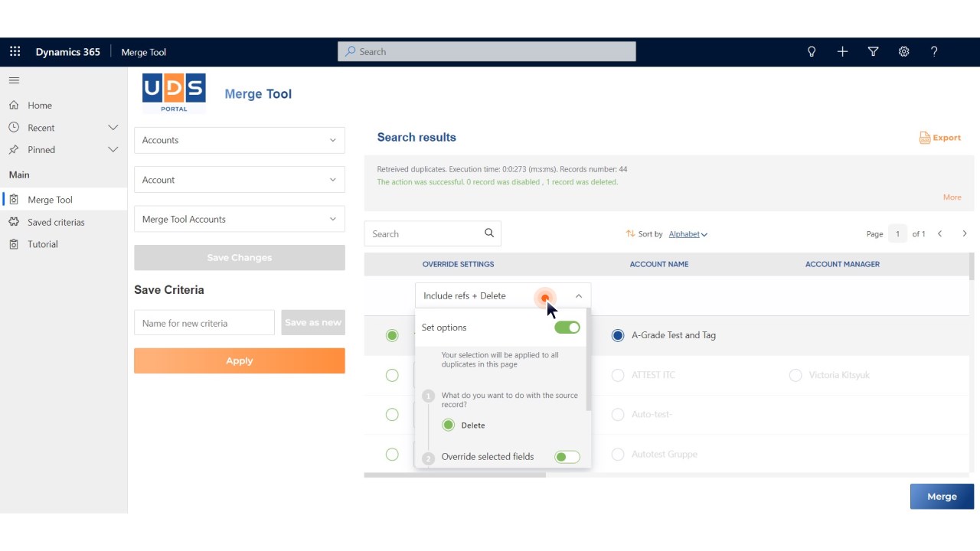Select the Delete radio option
The image size is (980, 551).
point(449,425)
